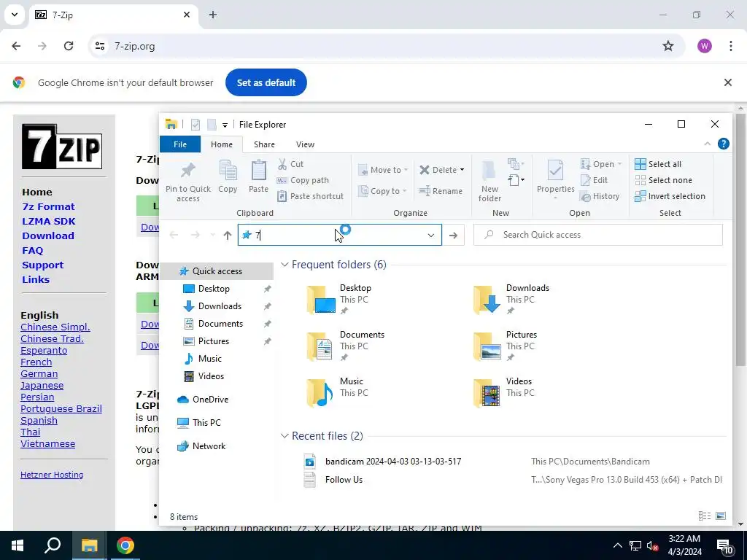Click Paste shortcut command

click(x=310, y=196)
